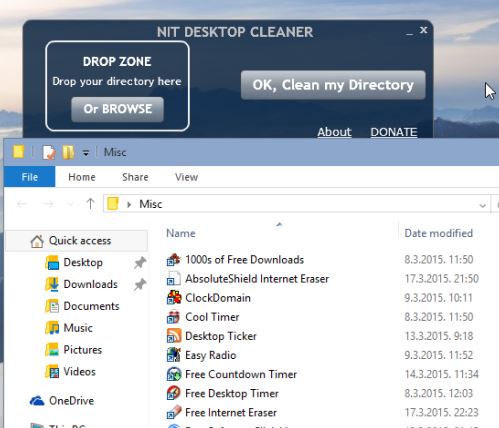
Task: Switch to the View ribbon tab
Action: [x=186, y=177]
